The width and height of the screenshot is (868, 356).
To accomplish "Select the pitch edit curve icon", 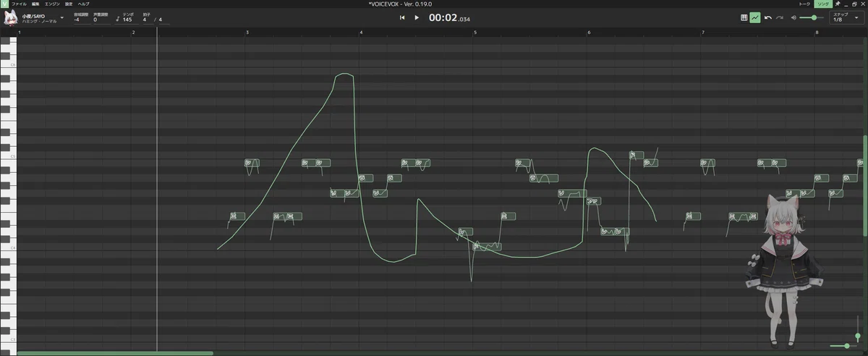I will pos(755,17).
